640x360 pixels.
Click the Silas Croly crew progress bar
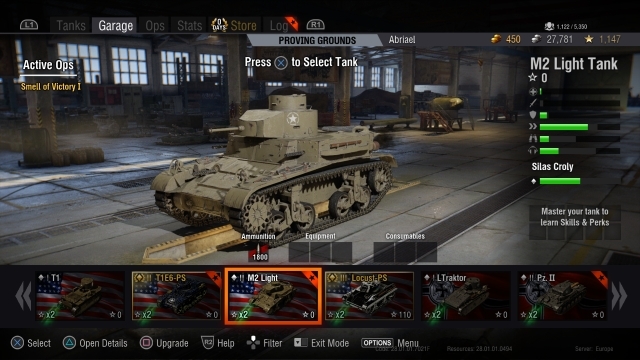[560, 181]
